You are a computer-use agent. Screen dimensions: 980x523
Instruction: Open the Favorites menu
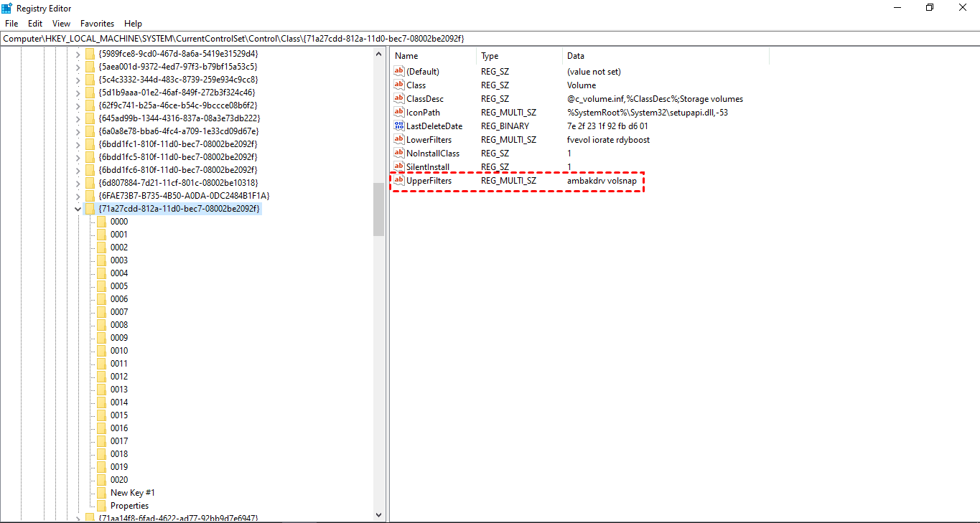tap(97, 23)
